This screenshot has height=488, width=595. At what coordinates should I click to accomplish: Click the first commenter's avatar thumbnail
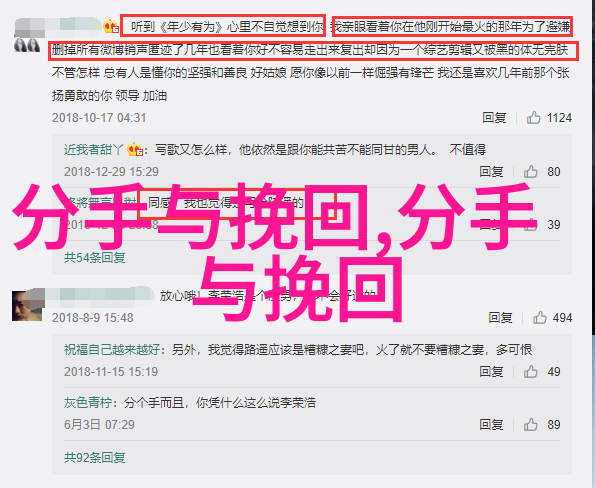27,45
